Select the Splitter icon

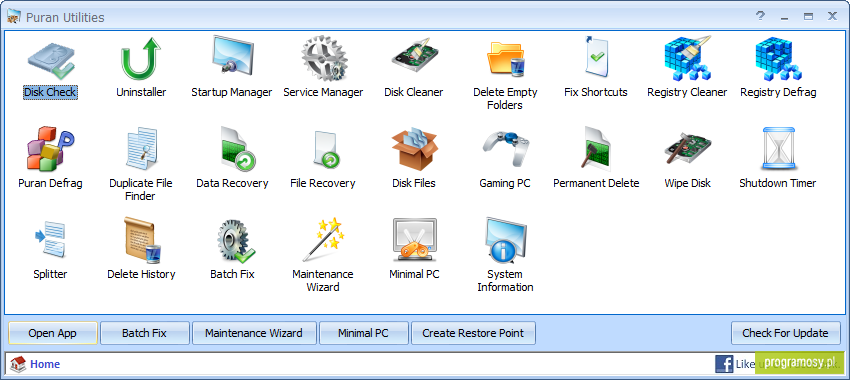point(50,240)
